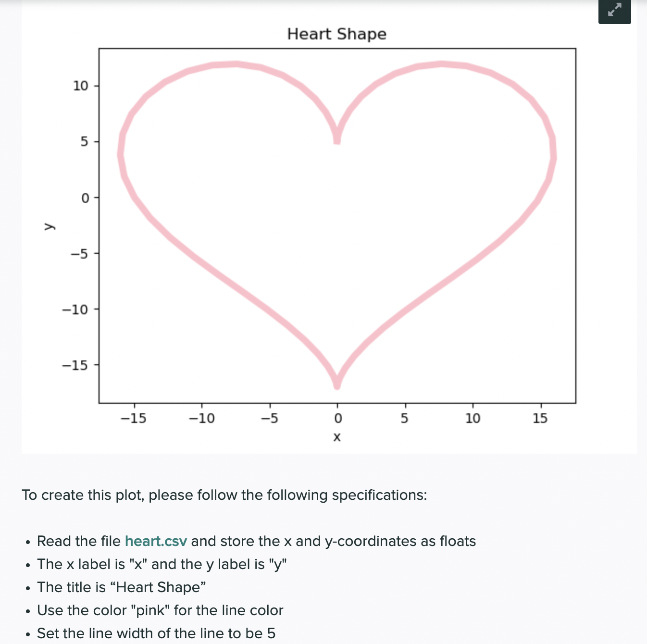647x644 pixels.
Task: Click the expand image icon
Action: pos(614,10)
